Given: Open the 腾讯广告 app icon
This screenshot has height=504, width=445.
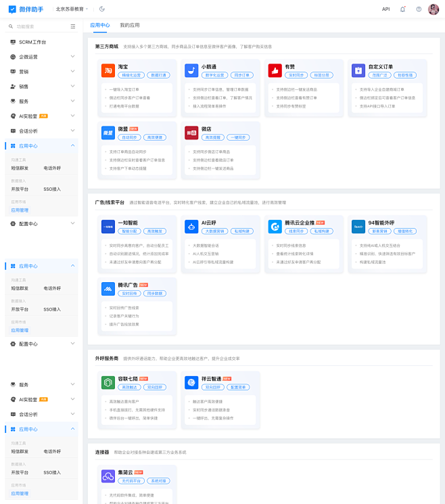Looking at the screenshot, I should pyautogui.click(x=108, y=289).
